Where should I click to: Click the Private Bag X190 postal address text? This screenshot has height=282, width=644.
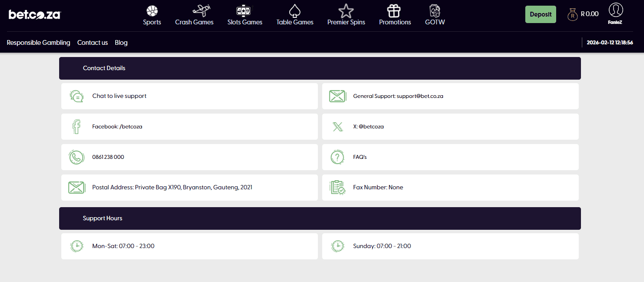tap(172, 188)
